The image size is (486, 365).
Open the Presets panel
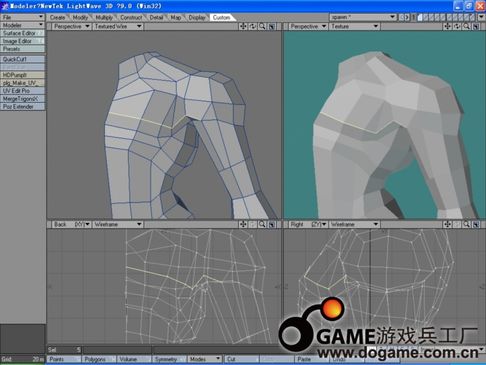22,49
